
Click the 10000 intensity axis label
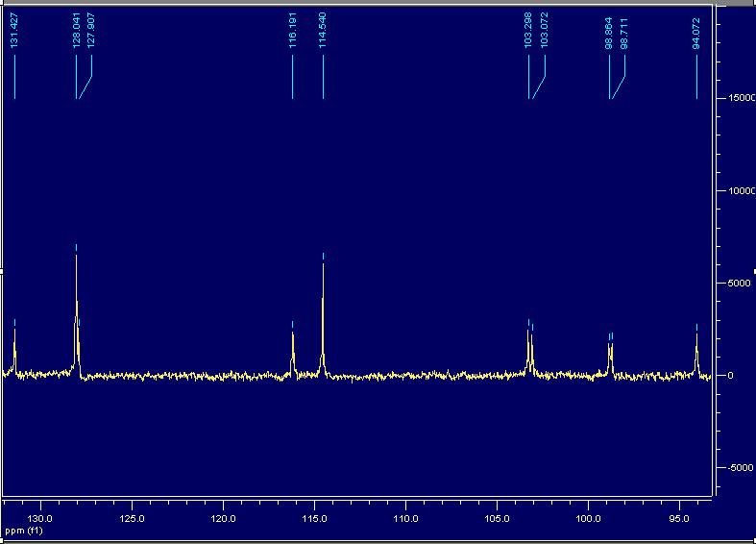point(742,191)
